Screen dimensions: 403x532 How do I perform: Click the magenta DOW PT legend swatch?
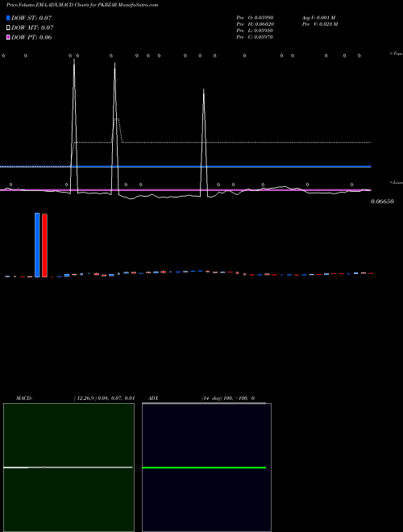coord(8,37)
